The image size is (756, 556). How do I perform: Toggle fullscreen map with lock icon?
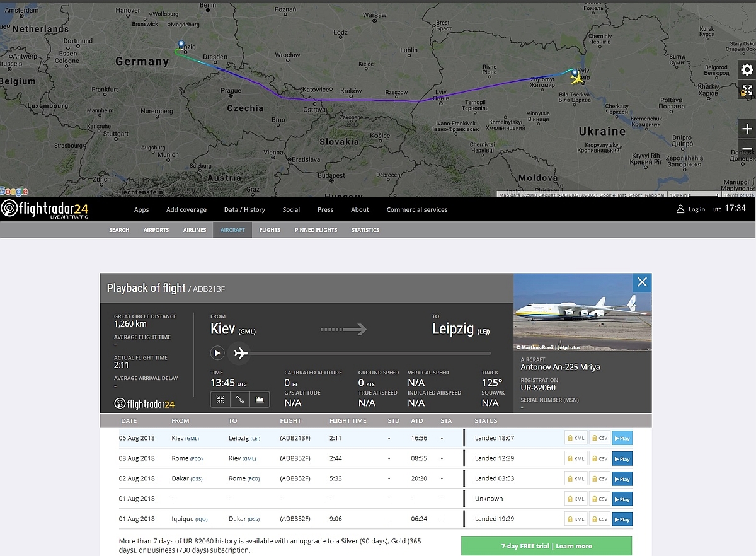[747, 90]
